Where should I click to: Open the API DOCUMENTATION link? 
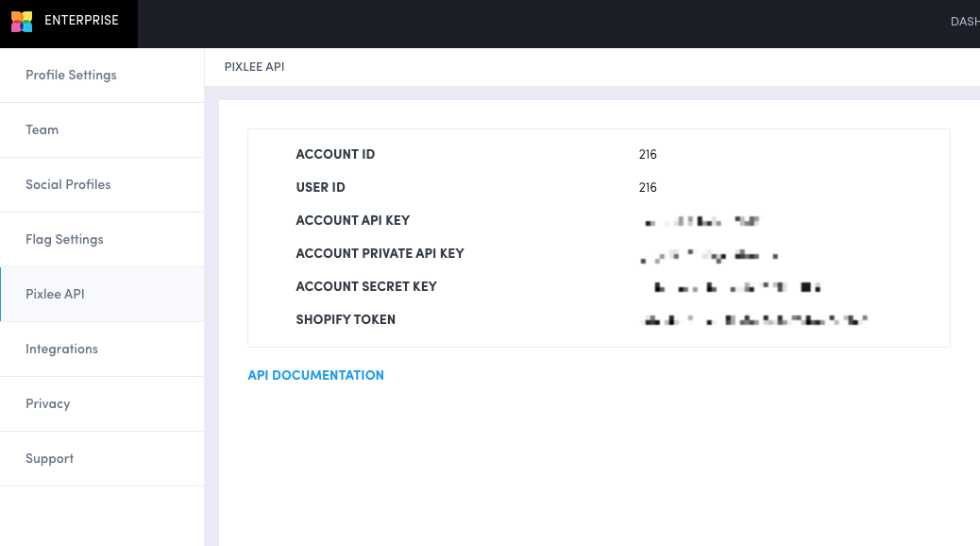point(315,375)
